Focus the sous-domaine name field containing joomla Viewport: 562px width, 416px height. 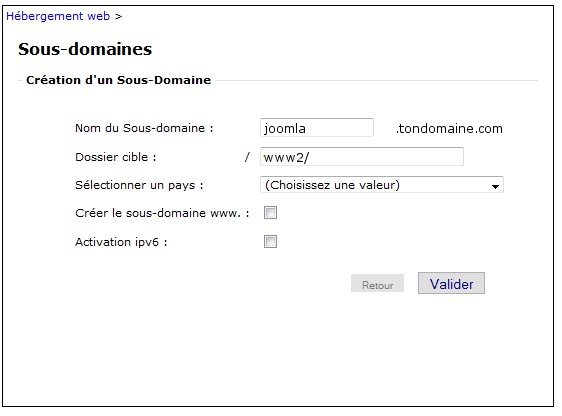(x=317, y=128)
